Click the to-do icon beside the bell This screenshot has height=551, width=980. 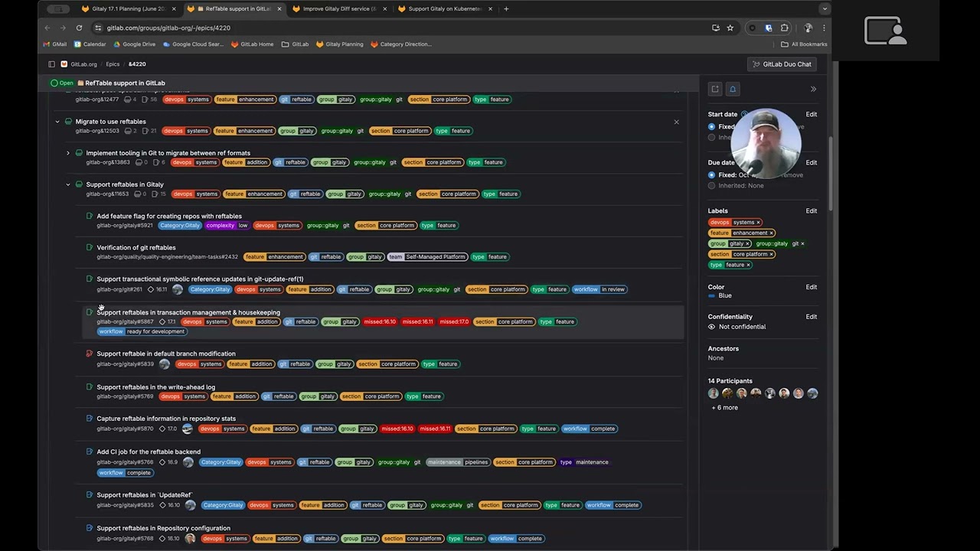(x=715, y=90)
